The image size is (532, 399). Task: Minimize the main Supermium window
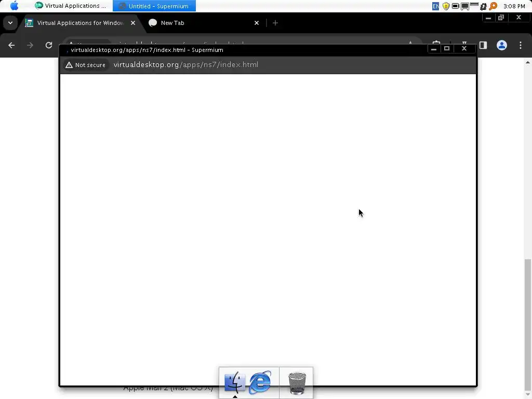point(488,18)
